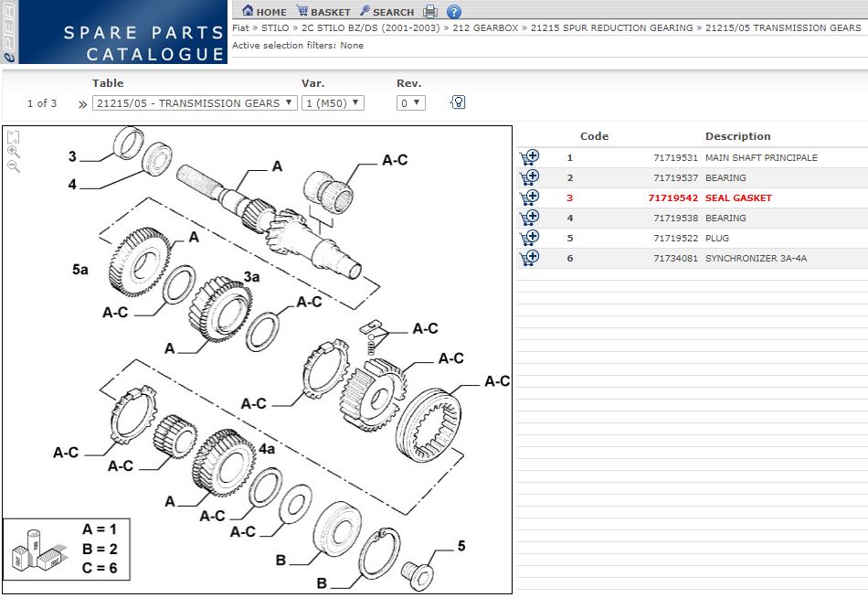
Task: Click PLUG description
Action: pyautogui.click(x=717, y=239)
